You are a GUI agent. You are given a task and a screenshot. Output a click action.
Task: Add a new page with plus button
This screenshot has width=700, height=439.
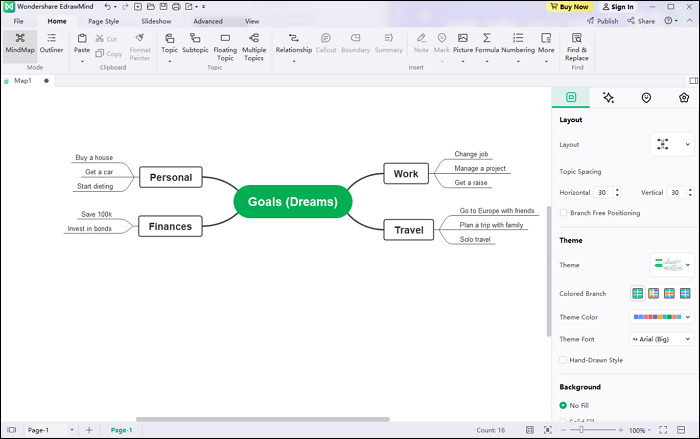(89, 430)
